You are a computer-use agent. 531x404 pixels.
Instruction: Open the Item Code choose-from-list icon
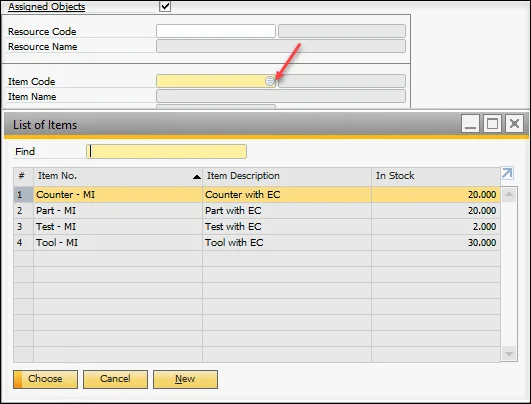click(270, 81)
